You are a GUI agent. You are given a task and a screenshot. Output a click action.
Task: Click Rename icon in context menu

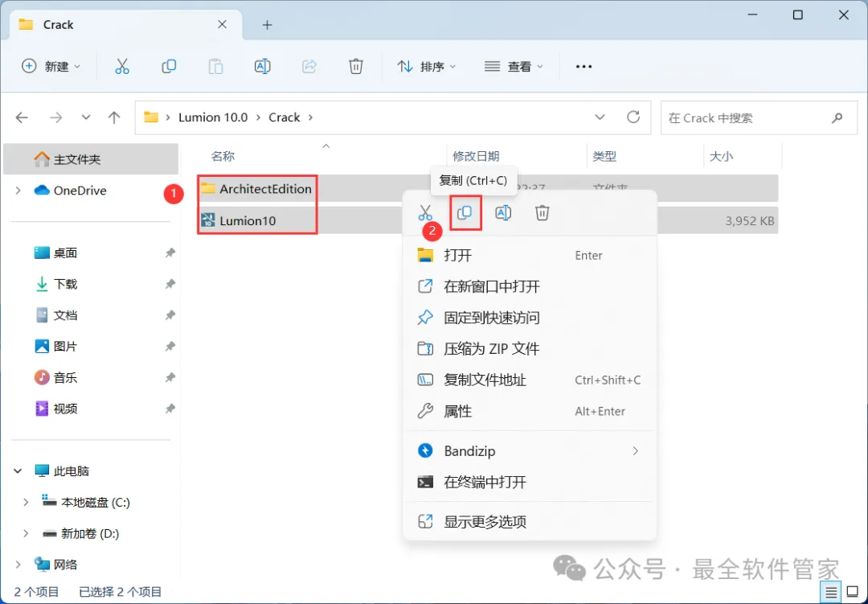[503, 213]
